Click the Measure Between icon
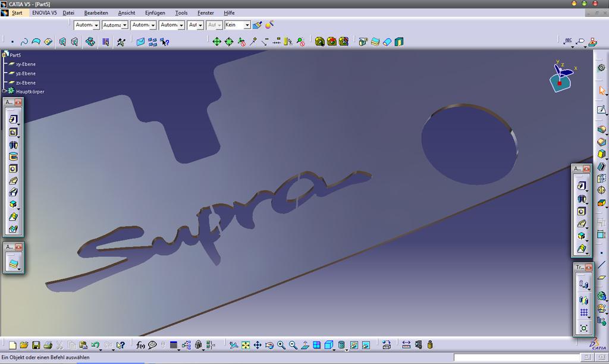This screenshot has width=609, height=364. 406,345
